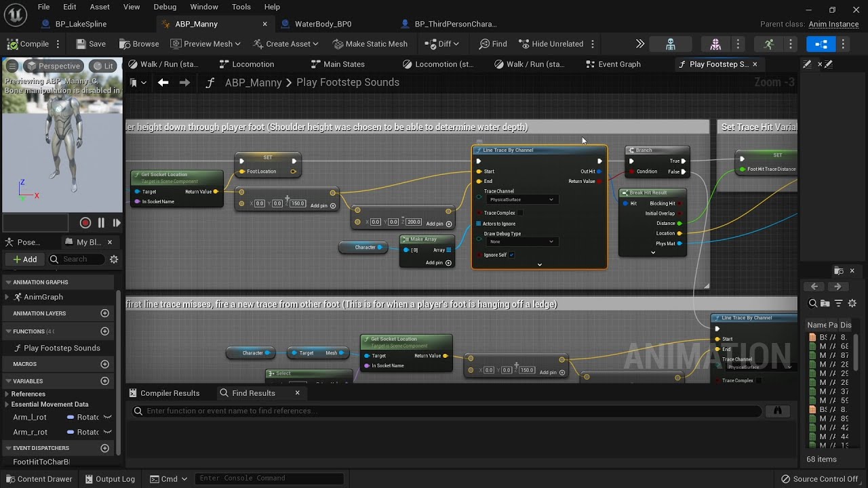Open the Asset menu

pos(100,7)
